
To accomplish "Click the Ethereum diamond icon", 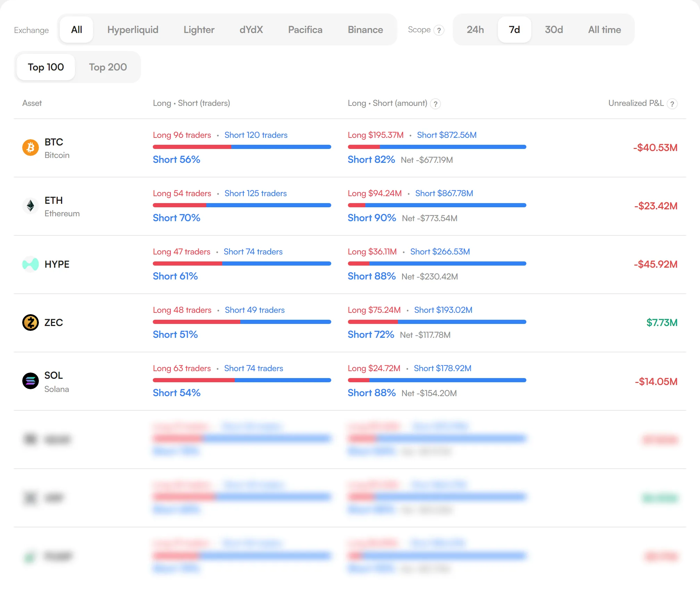I will tap(31, 206).
